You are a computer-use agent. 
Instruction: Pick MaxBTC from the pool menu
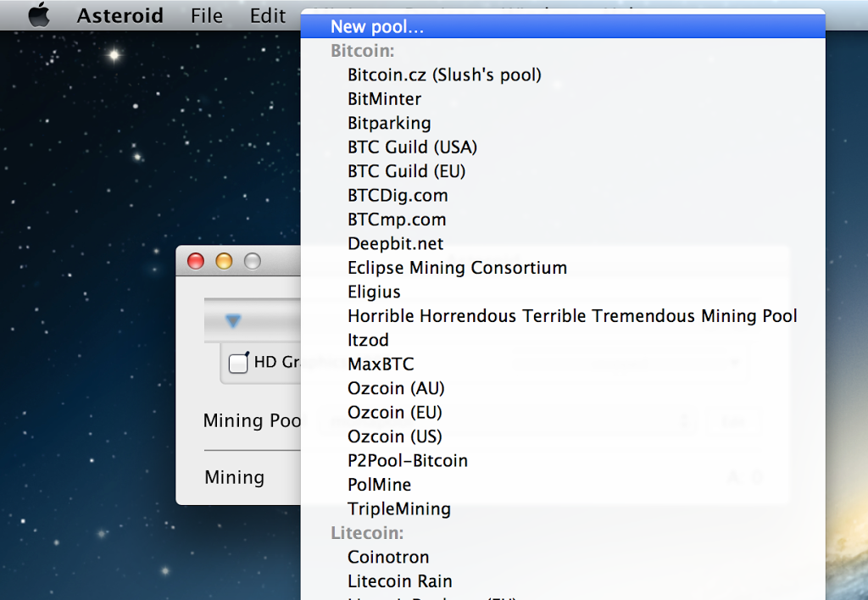click(x=563, y=364)
